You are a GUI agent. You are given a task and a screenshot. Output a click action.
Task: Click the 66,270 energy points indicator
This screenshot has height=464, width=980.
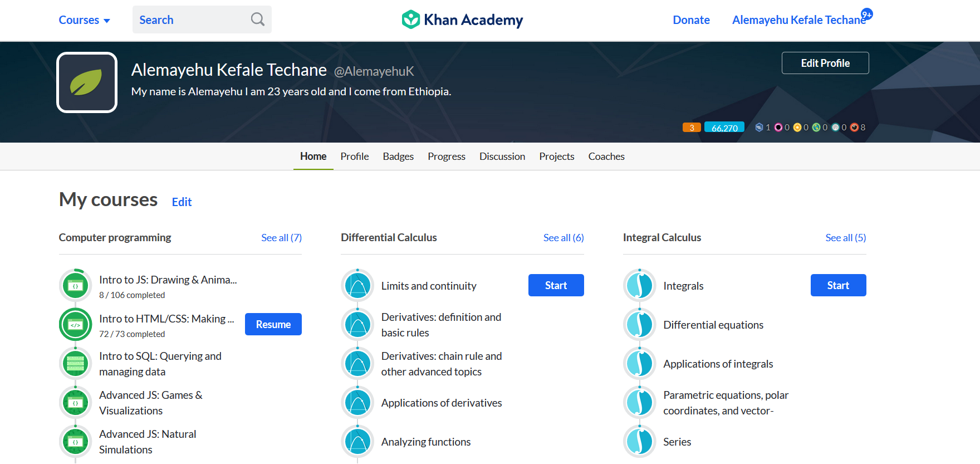(x=724, y=127)
